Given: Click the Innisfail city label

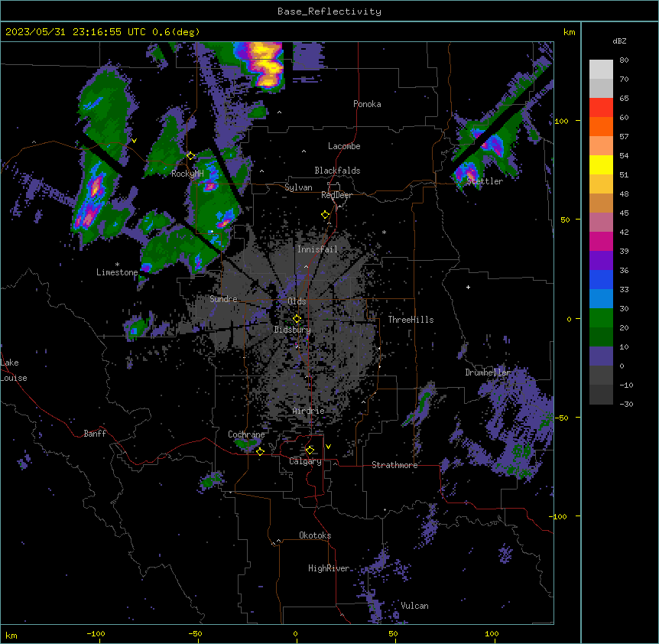Looking at the screenshot, I should coord(317,249).
